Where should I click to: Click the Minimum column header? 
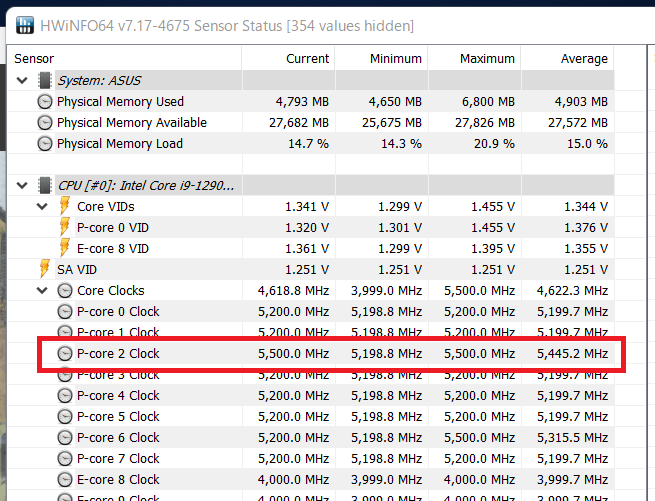[x=381, y=58]
